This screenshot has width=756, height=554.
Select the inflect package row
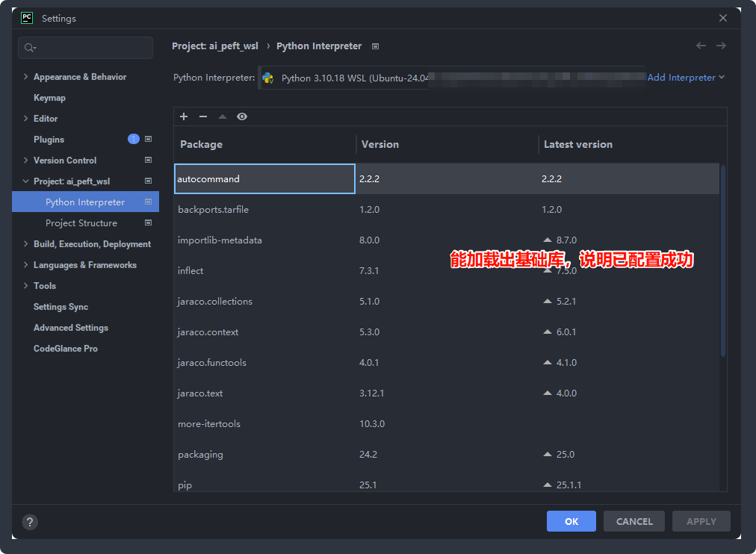(x=447, y=271)
